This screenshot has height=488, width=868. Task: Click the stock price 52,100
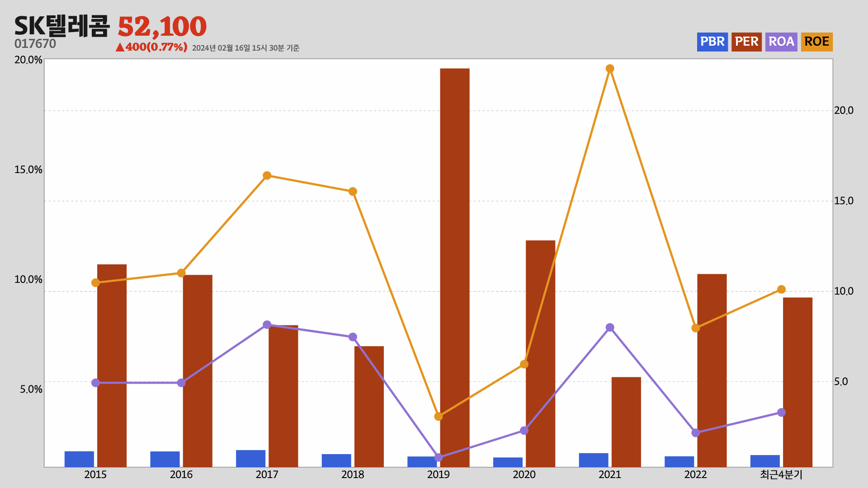[x=162, y=26]
